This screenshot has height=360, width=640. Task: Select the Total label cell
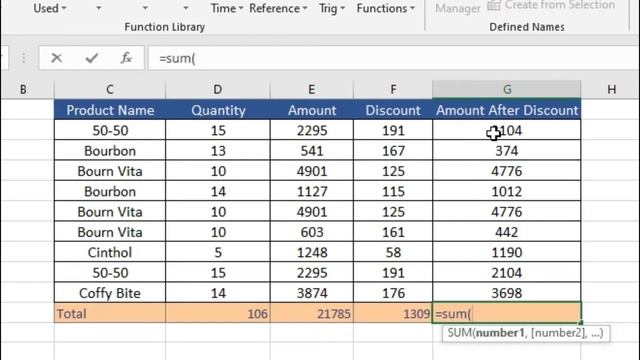click(x=110, y=313)
